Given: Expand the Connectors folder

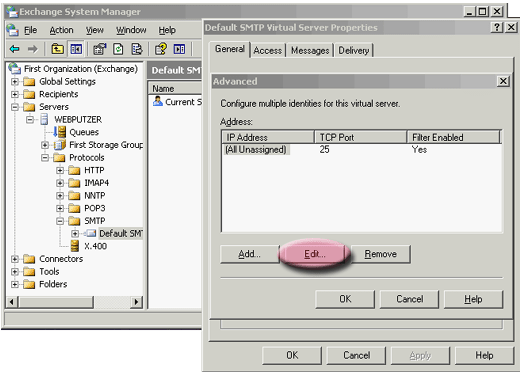Looking at the screenshot, I should tap(15, 259).
